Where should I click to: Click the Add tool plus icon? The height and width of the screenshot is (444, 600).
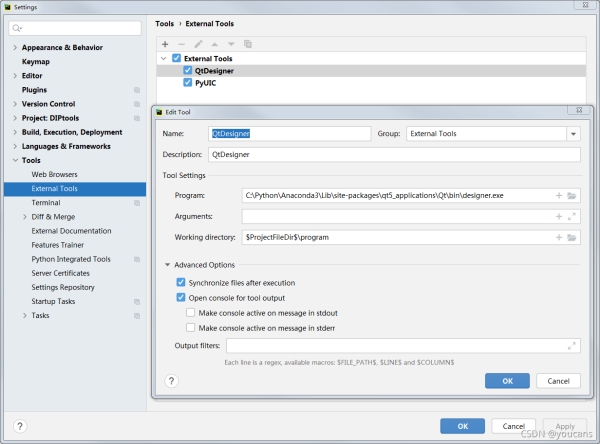[165, 44]
